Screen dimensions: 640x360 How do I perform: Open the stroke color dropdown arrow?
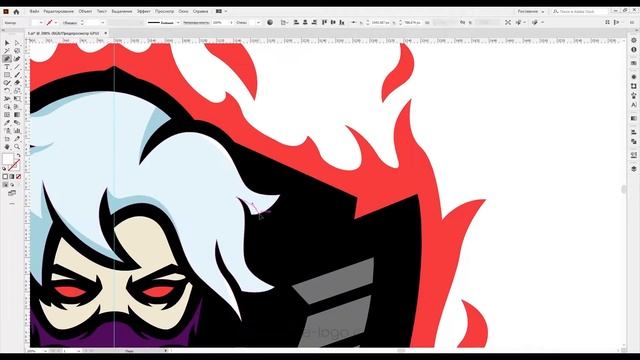(56, 22)
